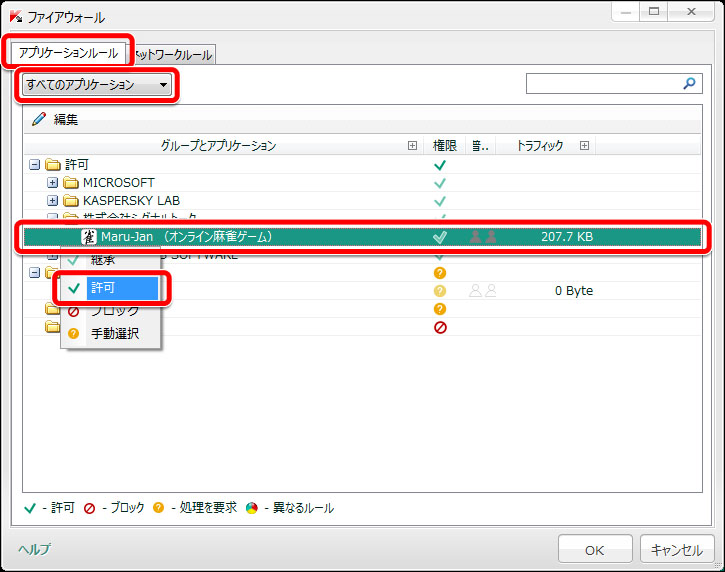Viewport: 725px width, 572px height.
Task: Click the 音.. column header
Action: point(480,146)
